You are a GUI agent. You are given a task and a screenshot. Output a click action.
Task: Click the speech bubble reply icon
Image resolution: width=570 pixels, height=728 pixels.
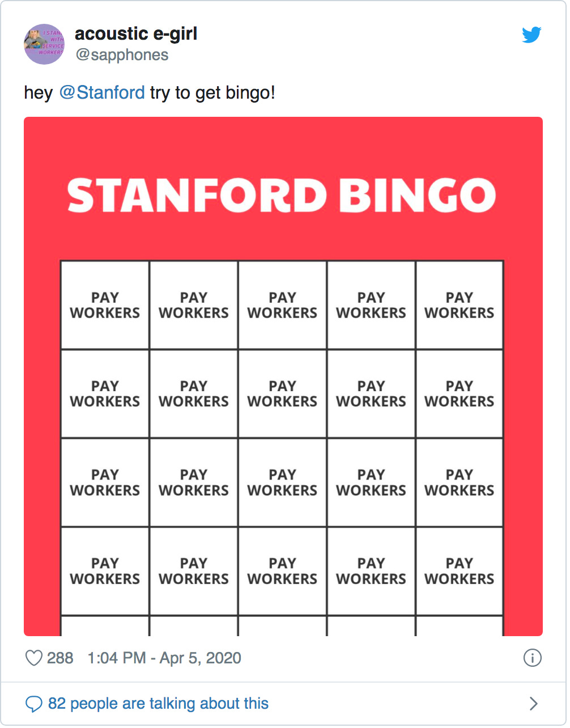point(34,704)
